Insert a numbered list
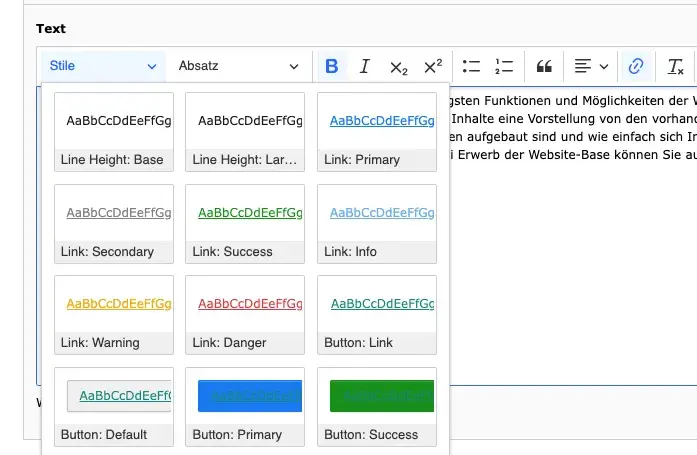This screenshot has width=697, height=455. click(504, 67)
